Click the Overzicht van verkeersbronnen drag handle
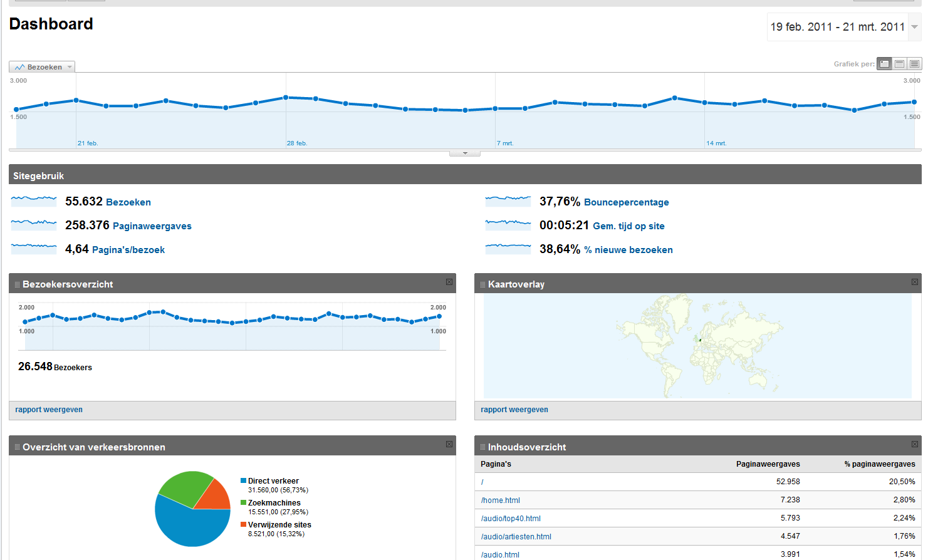Image resolution: width=928 pixels, height=560 pixels. tap(17, 447)
